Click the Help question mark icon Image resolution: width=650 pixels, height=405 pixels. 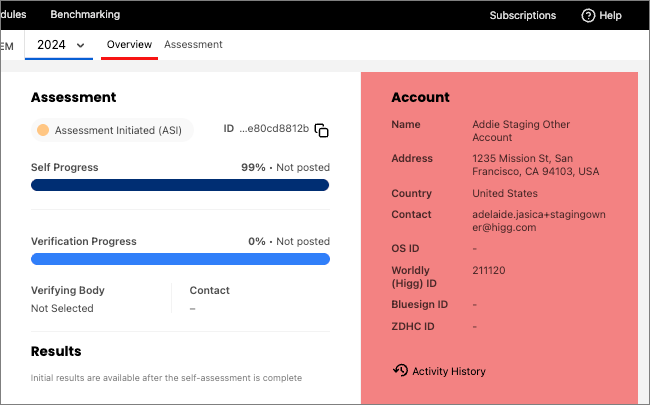588,15
